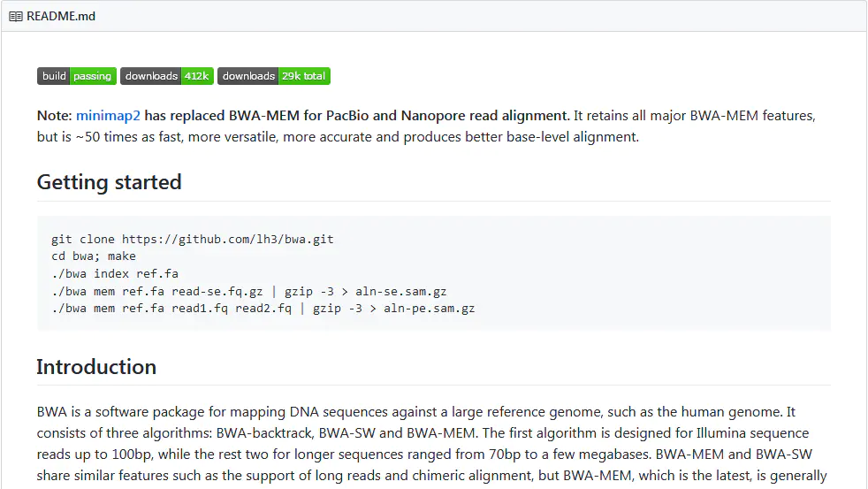Image resolution: width=868 pixels, height=489 pixels.
Task: Click the Getting started heading
Action: click(109, 182)
